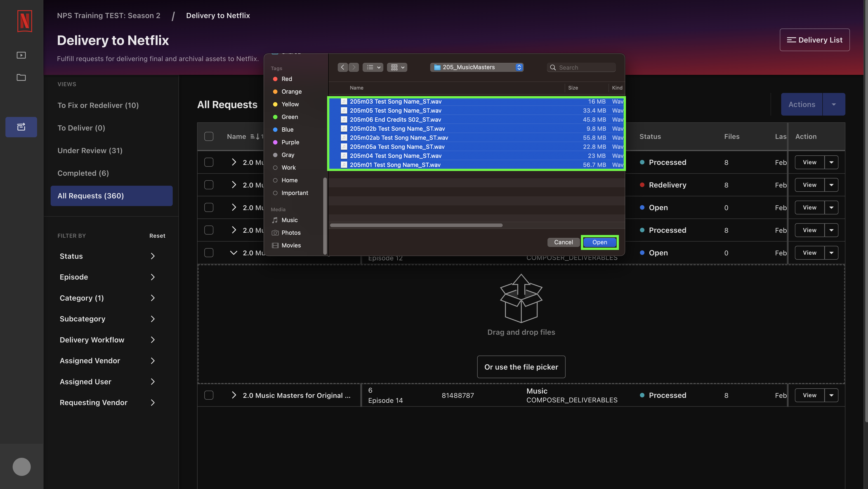Open NPS Training TEST: Season 2 breadcrumb
The image size is (868, 489).
tap(108, 16)
